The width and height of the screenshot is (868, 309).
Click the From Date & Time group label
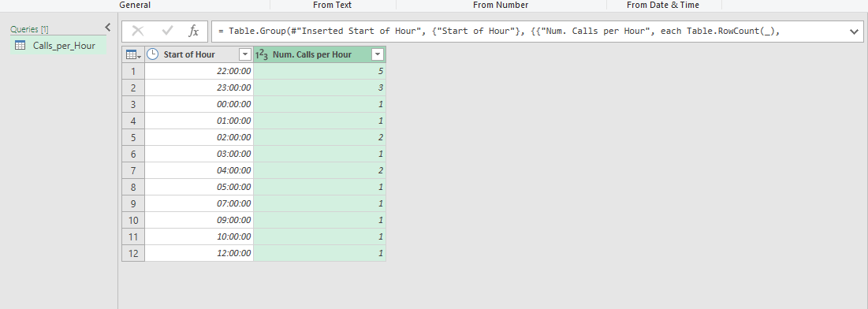(x=662, y=5)
